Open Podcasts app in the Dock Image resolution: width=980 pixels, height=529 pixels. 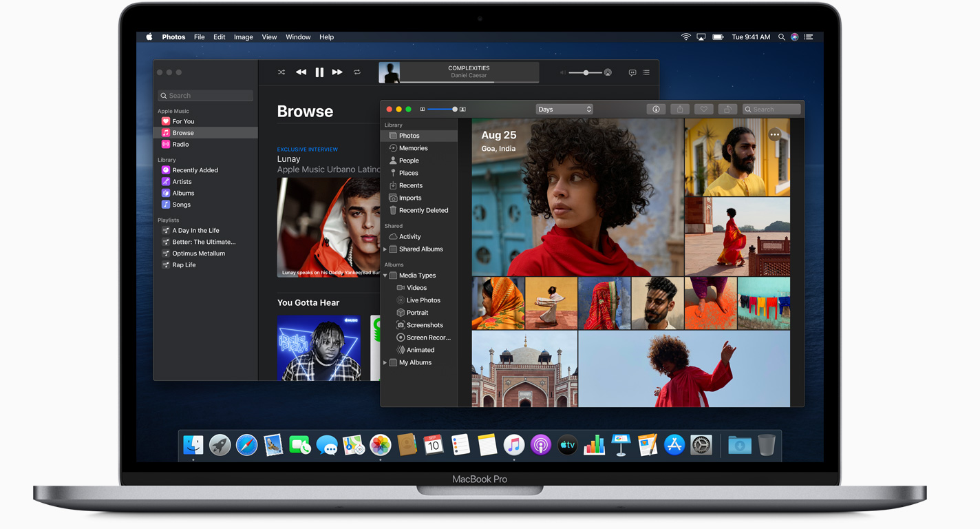pyautogui.click(x=541, y=445)
